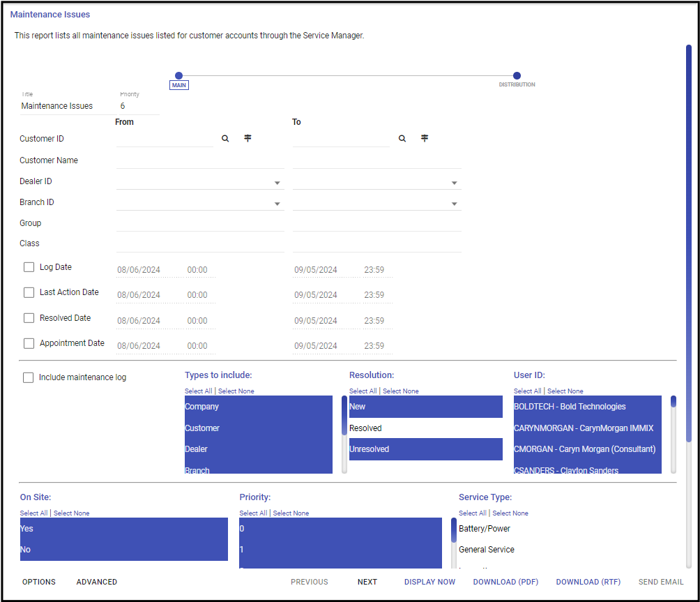The width and height of the screenshot is (700, 602).
Task: Expand the Branch ID To dropdown
Action: click(454, 204)
